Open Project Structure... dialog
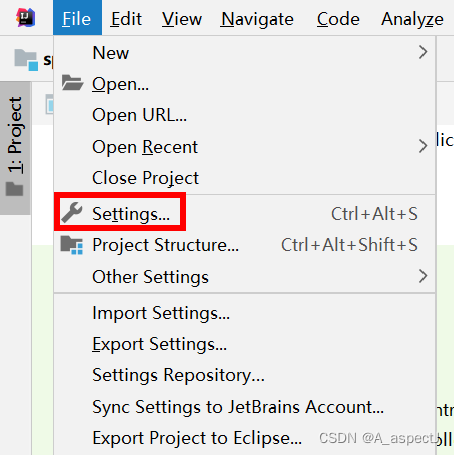454x455 pixels. coord(244,245)
